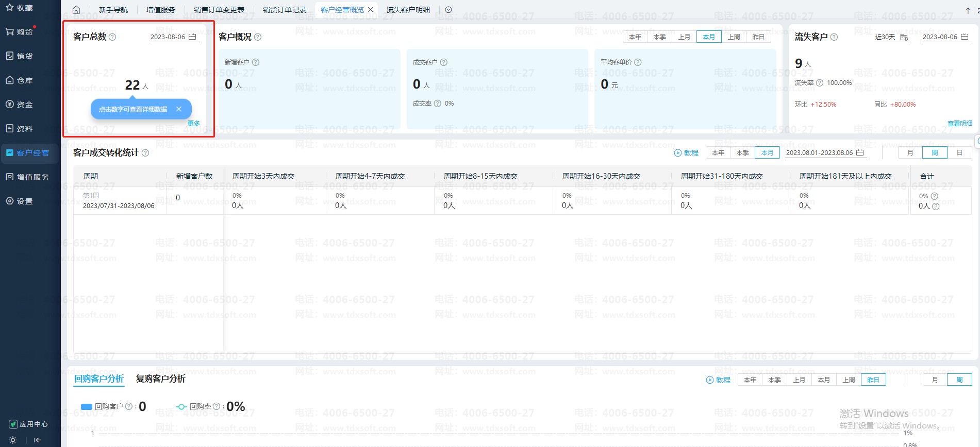
Task: Select 日 granularity in conversion statistics
Action: point(959,153)
